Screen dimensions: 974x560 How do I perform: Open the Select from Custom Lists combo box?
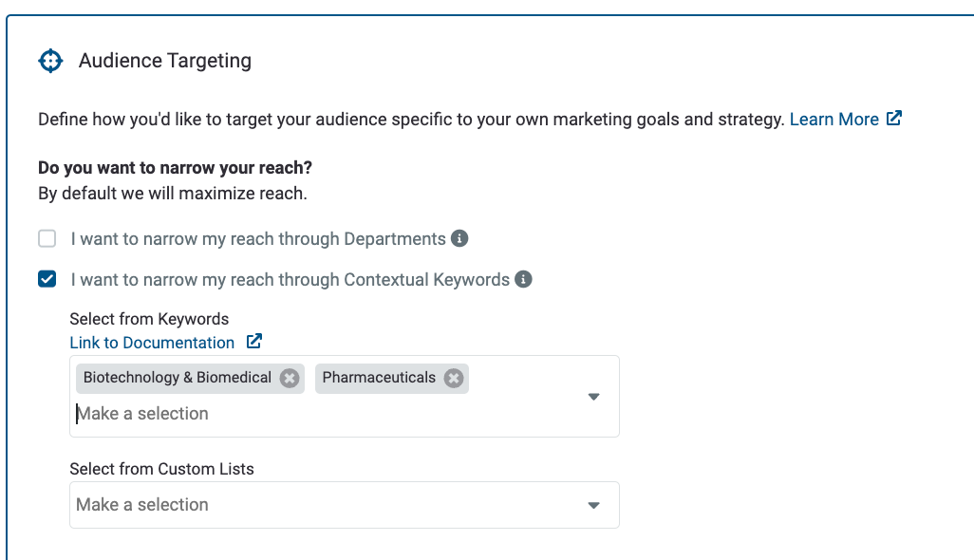click(345, 505)
